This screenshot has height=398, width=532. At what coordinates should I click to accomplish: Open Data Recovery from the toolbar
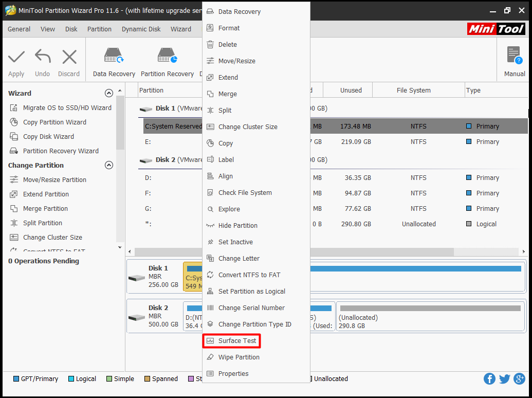click(114, 62)
